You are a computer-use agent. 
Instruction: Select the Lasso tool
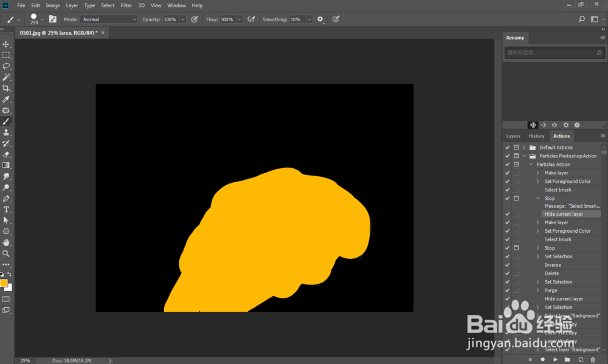pyautogui.click(x=6, y=66)
